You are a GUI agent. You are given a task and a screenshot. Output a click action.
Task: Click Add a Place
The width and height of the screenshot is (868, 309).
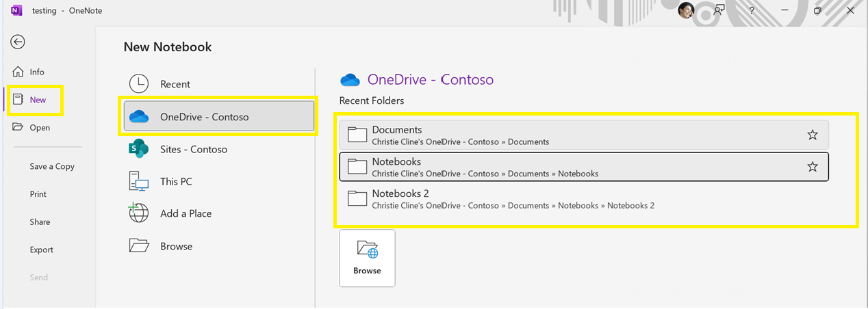218,213
